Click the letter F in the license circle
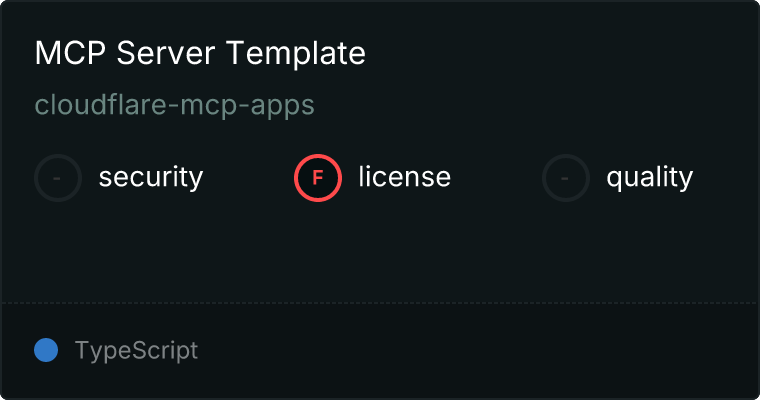The width and height of the screenshot is (760, 400). [317, 178]
